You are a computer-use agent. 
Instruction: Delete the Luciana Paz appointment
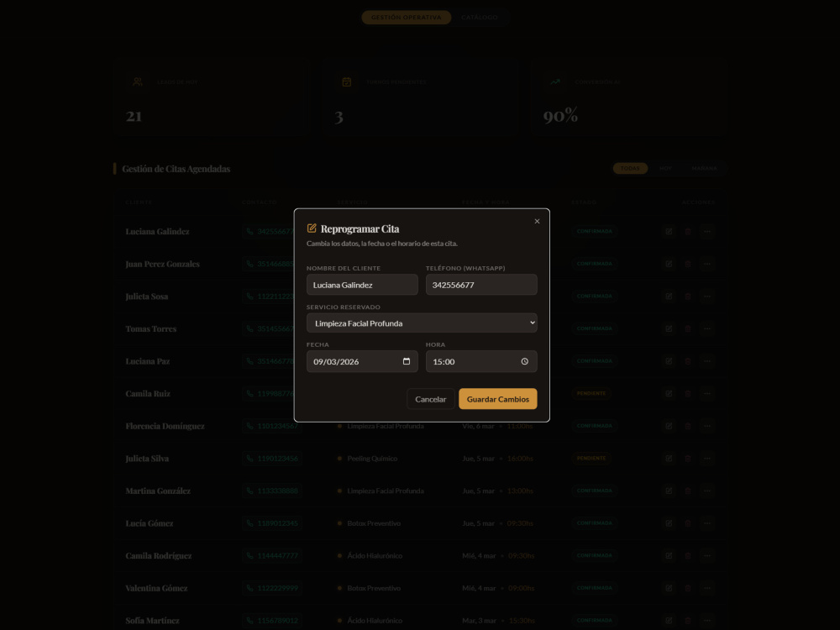pyautogui.click(x=688, y=361)
